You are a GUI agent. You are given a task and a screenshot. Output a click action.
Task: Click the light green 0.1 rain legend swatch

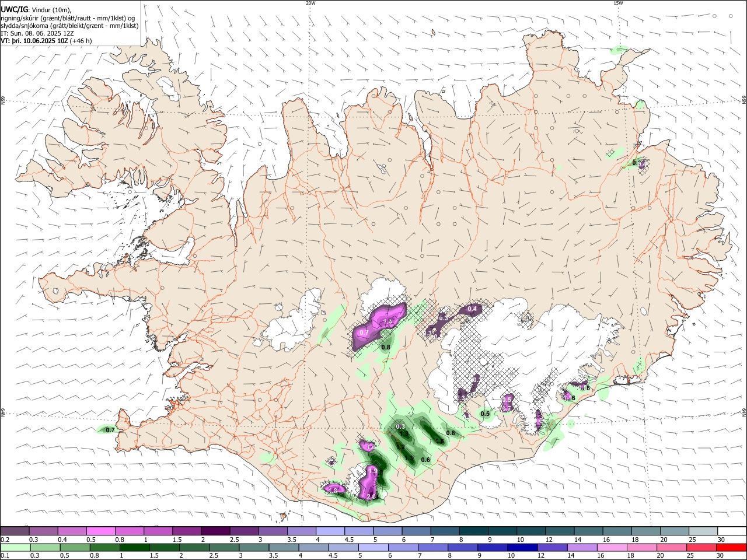[15, 548]
